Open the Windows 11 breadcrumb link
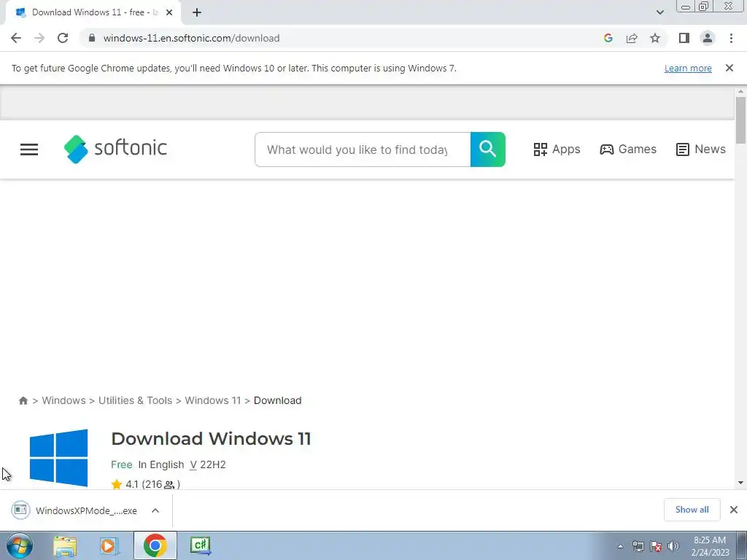The width and height of the screenshot is (747, 560). point(213,400)
